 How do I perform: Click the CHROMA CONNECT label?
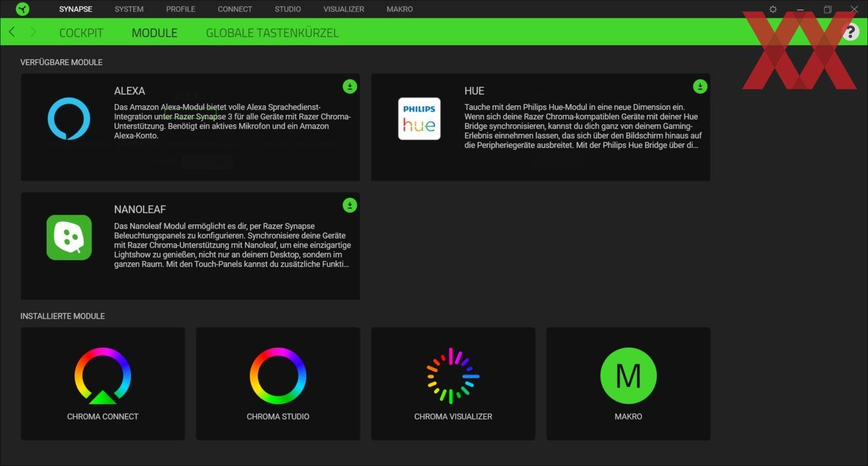[103, 416]
